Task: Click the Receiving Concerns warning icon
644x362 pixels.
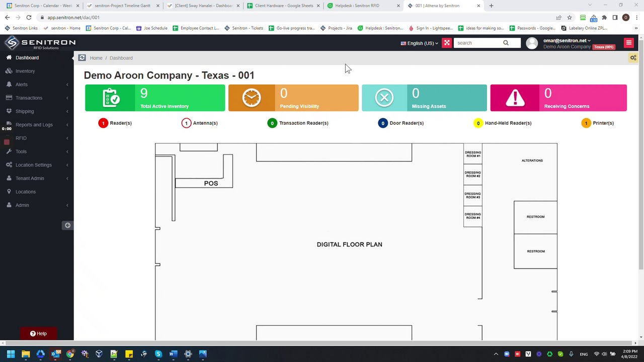Action: [x=515, y=98]
